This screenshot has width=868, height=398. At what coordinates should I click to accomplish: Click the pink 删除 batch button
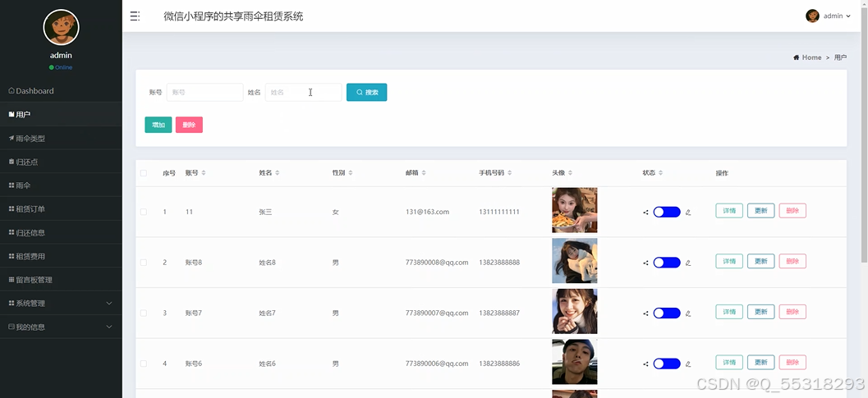190,125
